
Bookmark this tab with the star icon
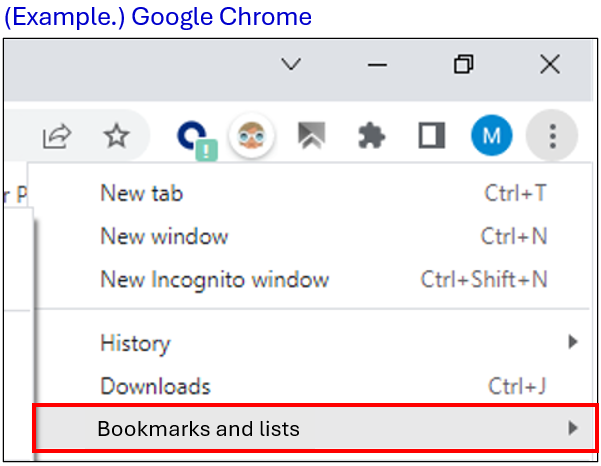point(117,137)
